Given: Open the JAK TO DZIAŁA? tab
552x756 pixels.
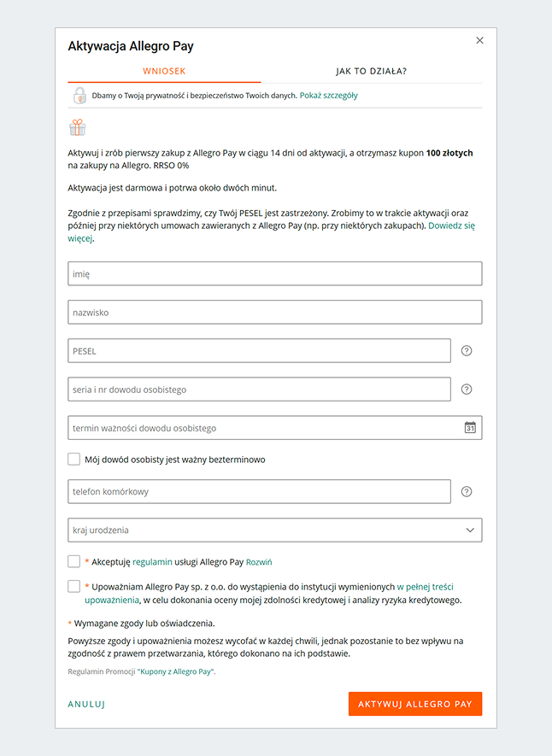Looking at the screenshot, I should [372, 71].
